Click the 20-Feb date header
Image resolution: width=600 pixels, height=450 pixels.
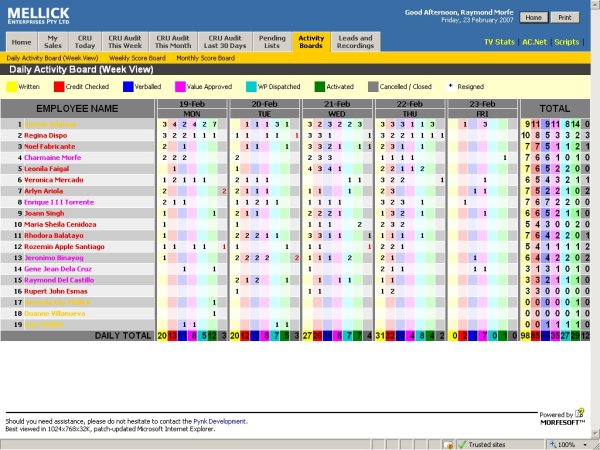(x=264, y=104)
